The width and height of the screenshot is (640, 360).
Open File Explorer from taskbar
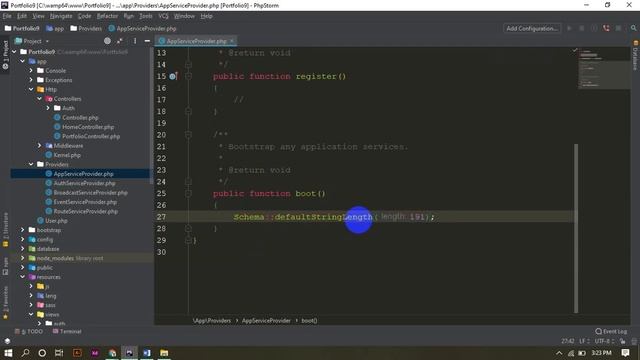point(164,353)
